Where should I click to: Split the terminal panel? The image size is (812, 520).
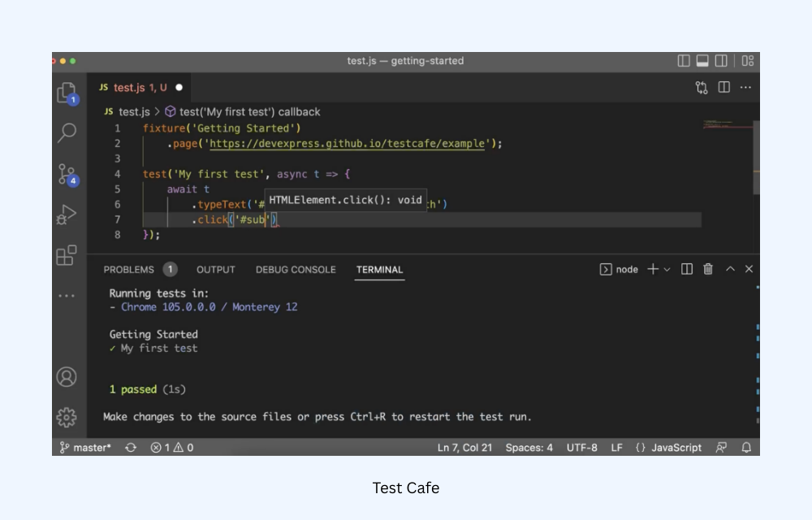pos(686,269)
